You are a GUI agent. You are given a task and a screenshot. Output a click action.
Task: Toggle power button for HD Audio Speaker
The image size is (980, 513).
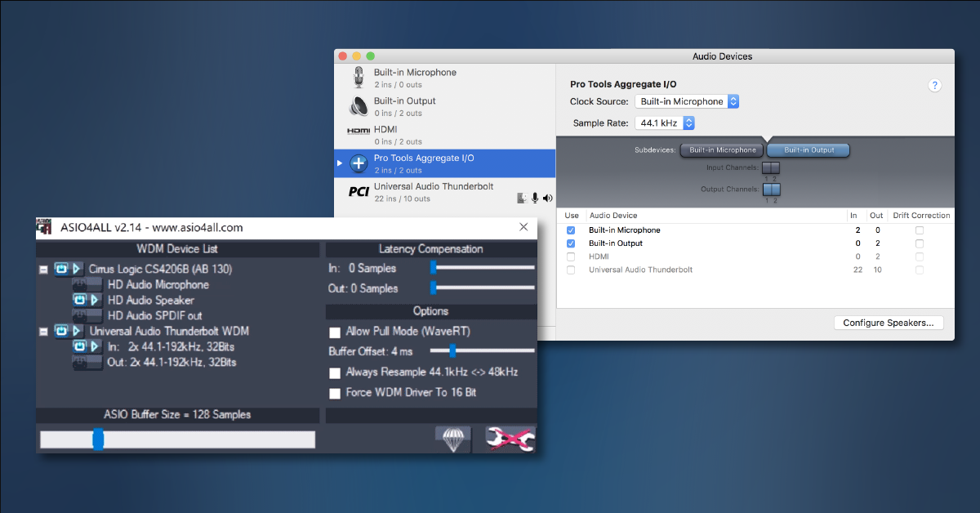[80, 300]
